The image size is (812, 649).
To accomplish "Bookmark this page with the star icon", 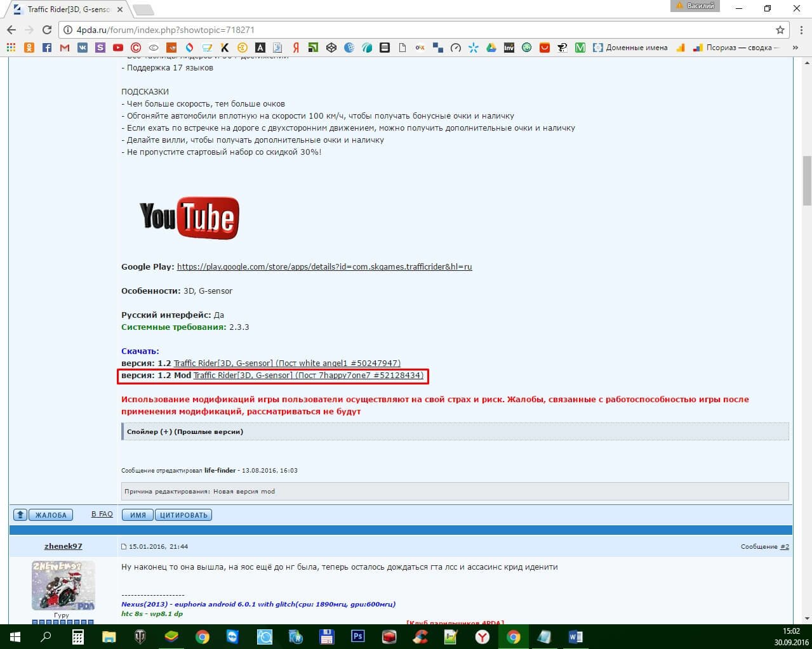I will pos(780,30).
